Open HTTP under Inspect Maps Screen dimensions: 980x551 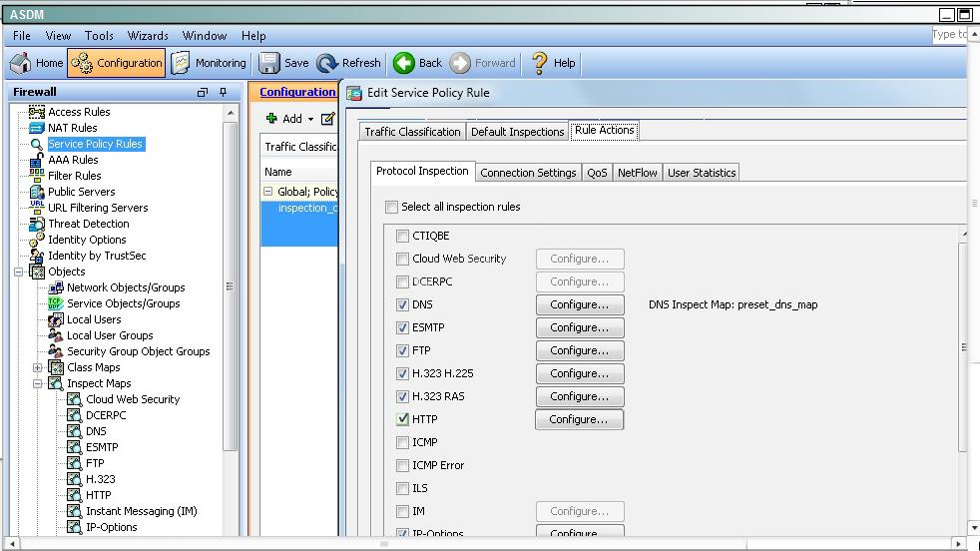point(90,495)
